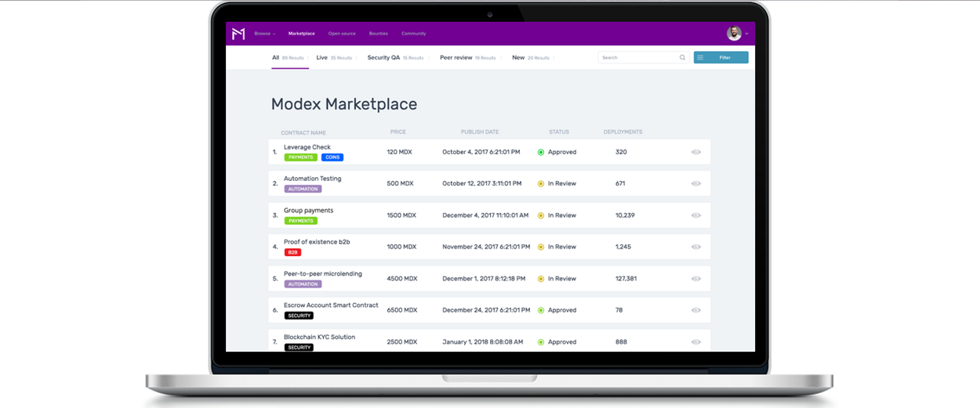Click PAYMENTS tag under Leverage Check
This screenshot has height=408, width=980.
click(300, 157)
